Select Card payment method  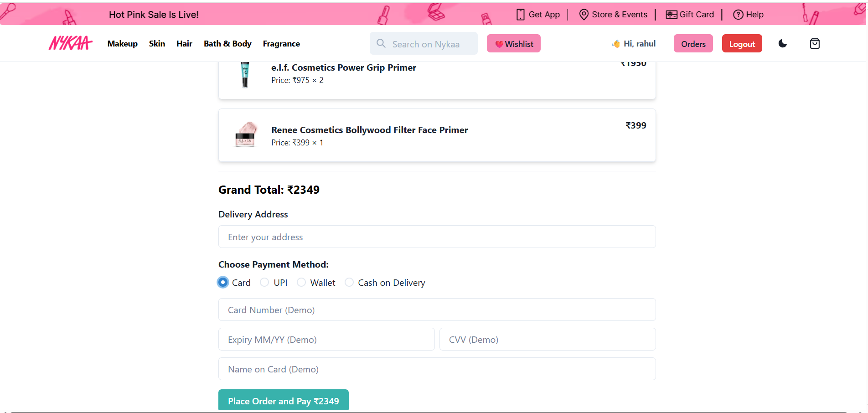pyautogui.click(x=223, y=283)
